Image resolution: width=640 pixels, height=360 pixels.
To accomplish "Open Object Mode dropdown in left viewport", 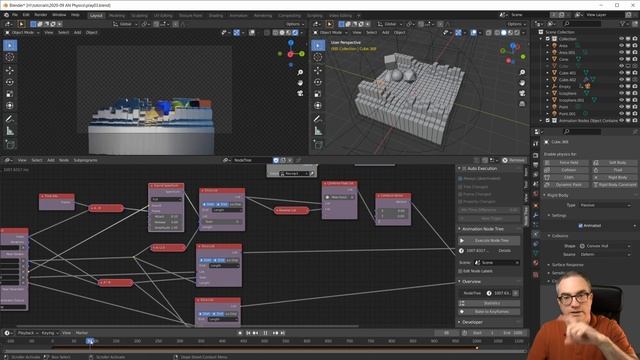I will coord(22,33).
